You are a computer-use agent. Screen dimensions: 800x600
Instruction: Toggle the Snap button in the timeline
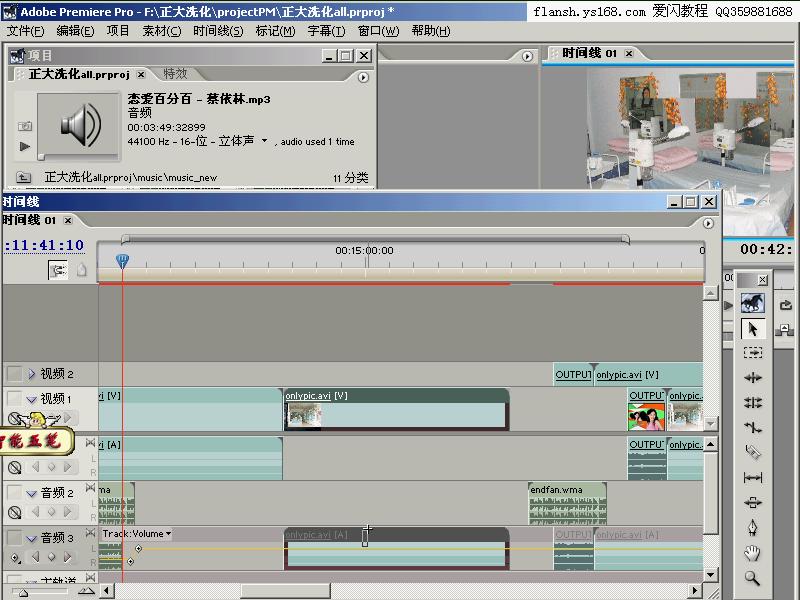58,269
